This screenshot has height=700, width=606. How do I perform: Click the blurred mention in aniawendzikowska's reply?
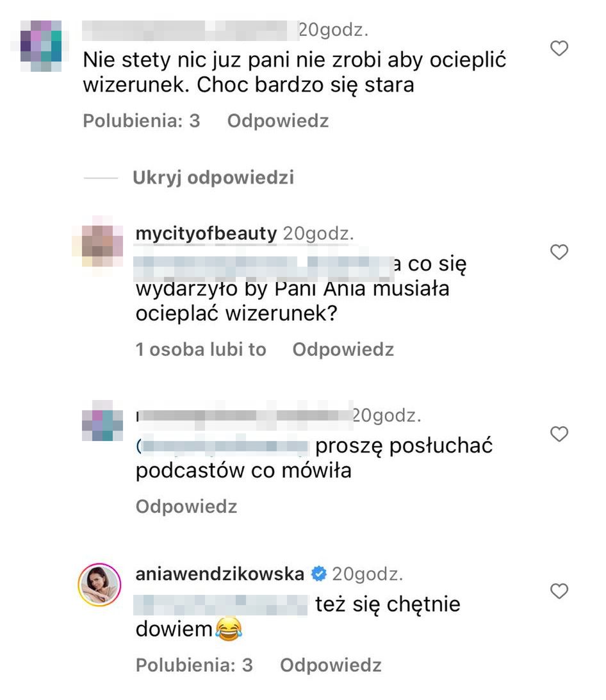(222, 604)
